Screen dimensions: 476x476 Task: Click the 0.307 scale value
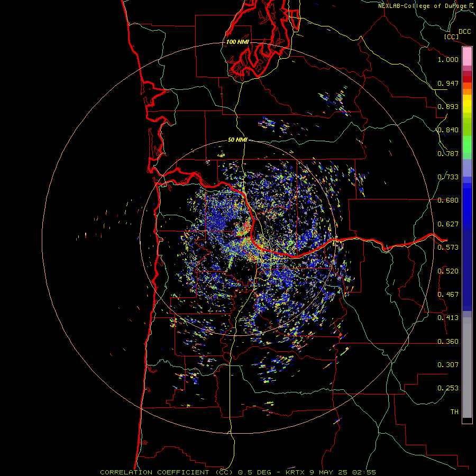[448, 365]
